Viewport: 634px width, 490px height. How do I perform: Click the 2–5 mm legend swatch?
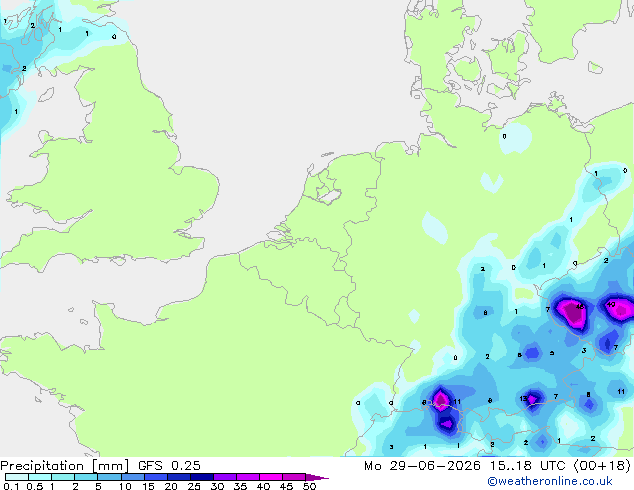coord(86,477)
